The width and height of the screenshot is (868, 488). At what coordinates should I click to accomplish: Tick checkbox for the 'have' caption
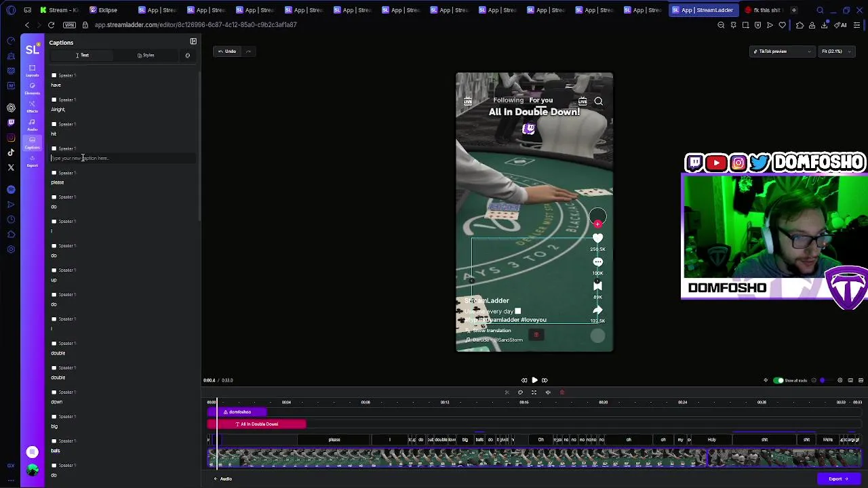54,75
